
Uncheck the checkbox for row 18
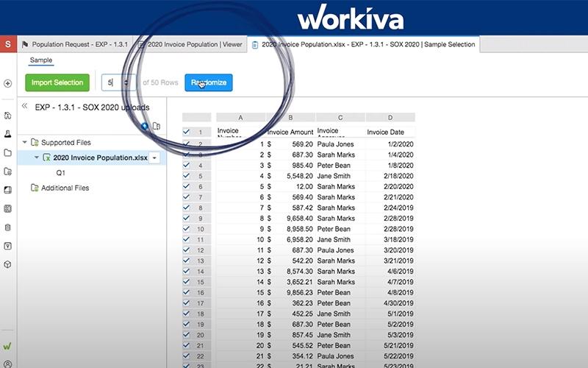click(187, 314)
